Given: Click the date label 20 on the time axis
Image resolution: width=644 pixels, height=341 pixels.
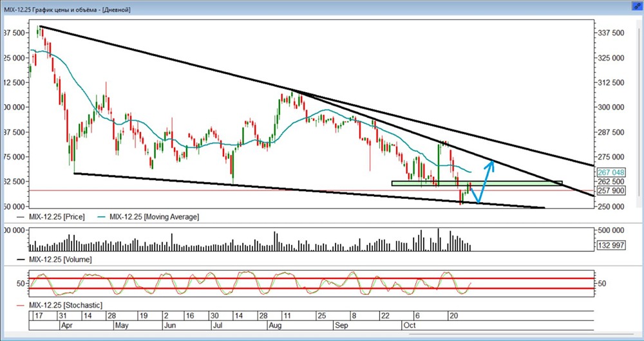Looking at the screenshot, I should coord(453,316).
